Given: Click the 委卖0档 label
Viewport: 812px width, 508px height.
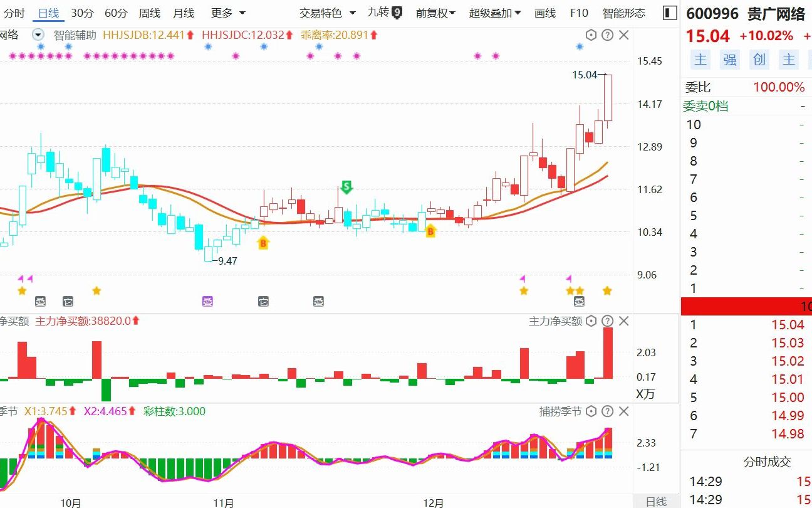Looking at the screenshot, I should pyautogui.click(x=705, y=106).
